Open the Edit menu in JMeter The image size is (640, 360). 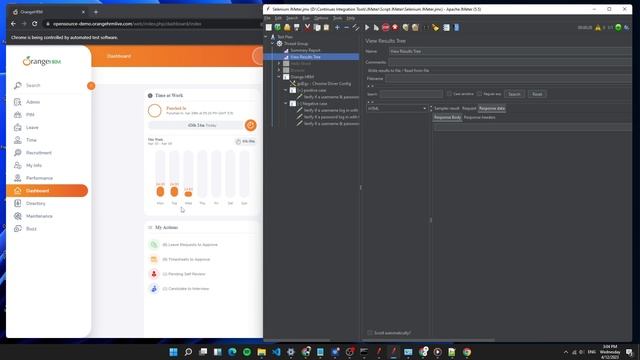pos(278,18)
